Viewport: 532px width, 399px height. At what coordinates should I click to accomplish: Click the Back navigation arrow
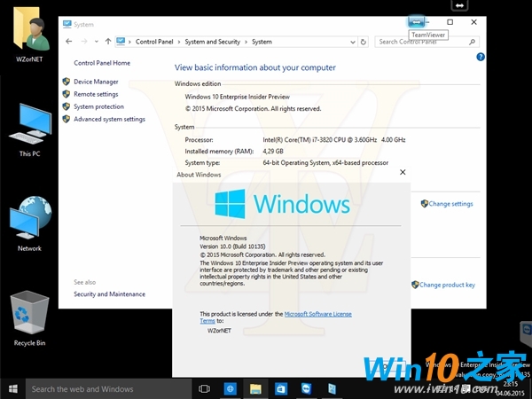(70, 41)
